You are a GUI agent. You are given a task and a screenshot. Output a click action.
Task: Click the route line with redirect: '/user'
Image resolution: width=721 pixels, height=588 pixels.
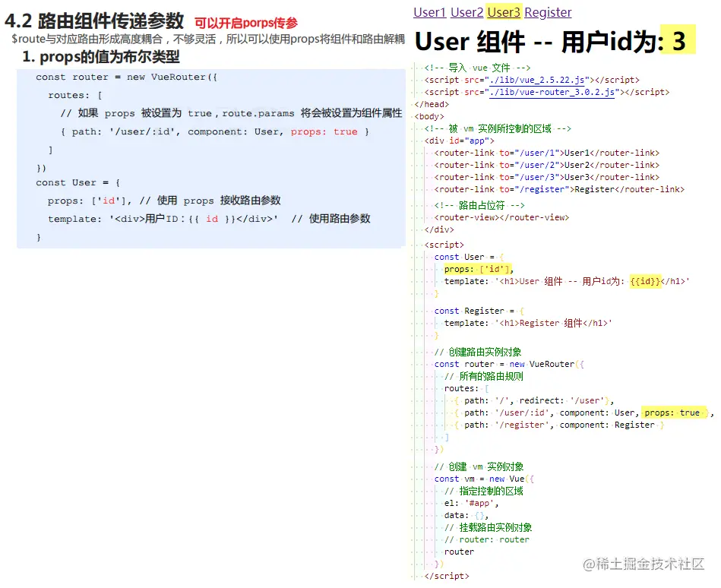click(534, 401)
